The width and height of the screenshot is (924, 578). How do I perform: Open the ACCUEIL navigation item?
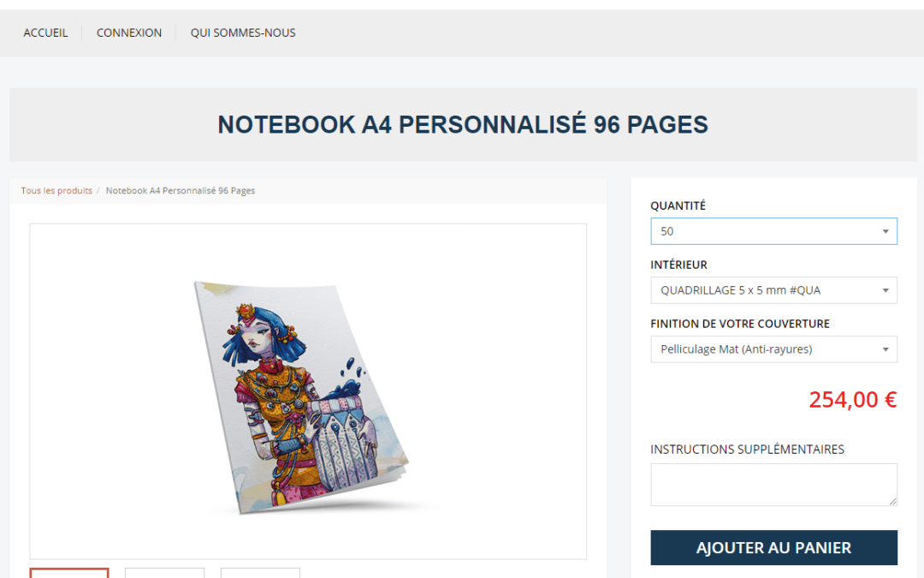(45, 33)
